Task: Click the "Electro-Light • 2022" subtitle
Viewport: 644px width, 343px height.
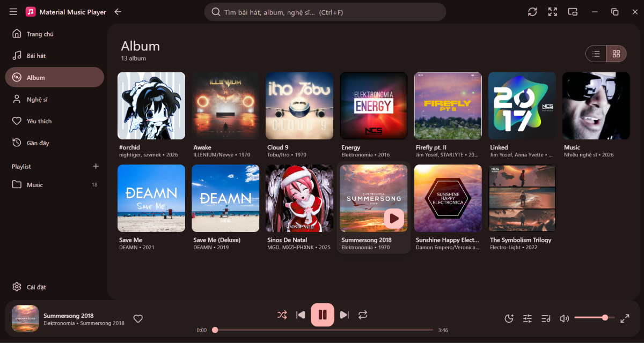Action: click(514, 248)
